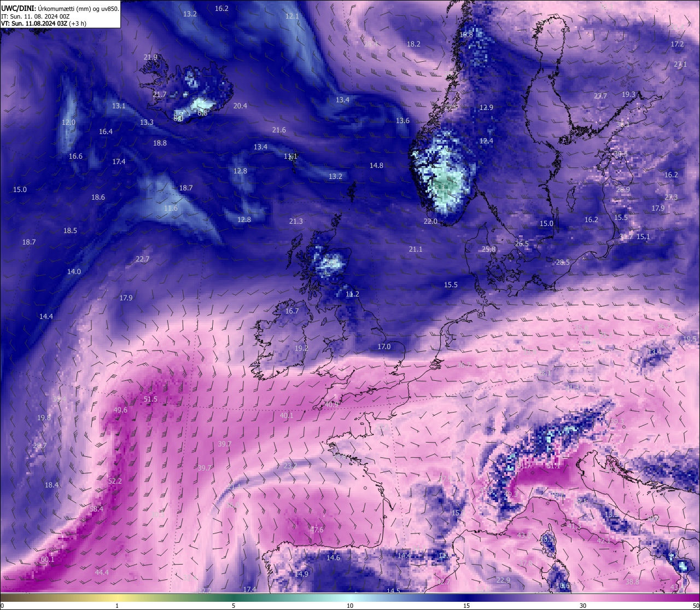Click the 20.4 value east of Iceland

click(x=240, y=106)
